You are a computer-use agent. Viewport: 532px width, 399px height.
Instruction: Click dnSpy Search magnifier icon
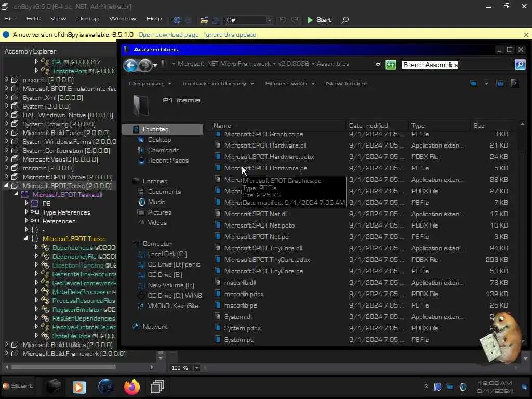coord(345,20)
